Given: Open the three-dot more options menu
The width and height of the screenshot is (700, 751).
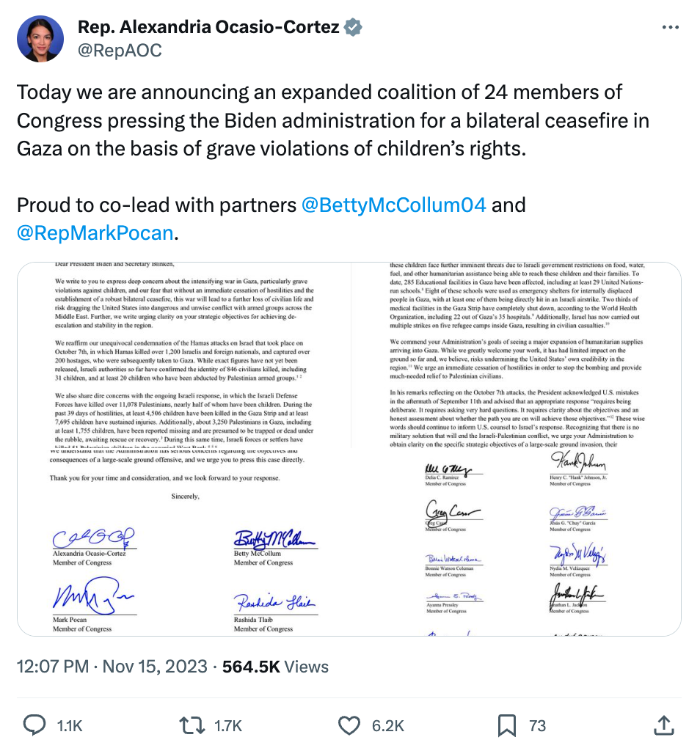Looking at the screenshot, I should (x=671, y=27).
